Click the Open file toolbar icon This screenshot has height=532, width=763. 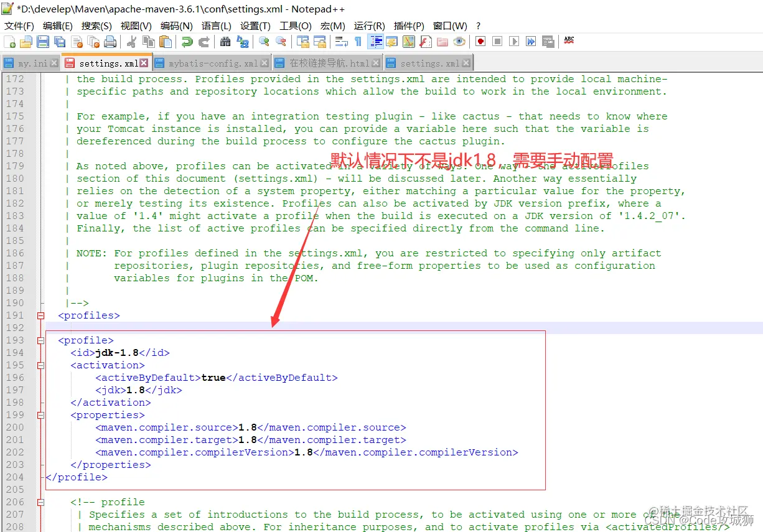click(x=26, y=42)
